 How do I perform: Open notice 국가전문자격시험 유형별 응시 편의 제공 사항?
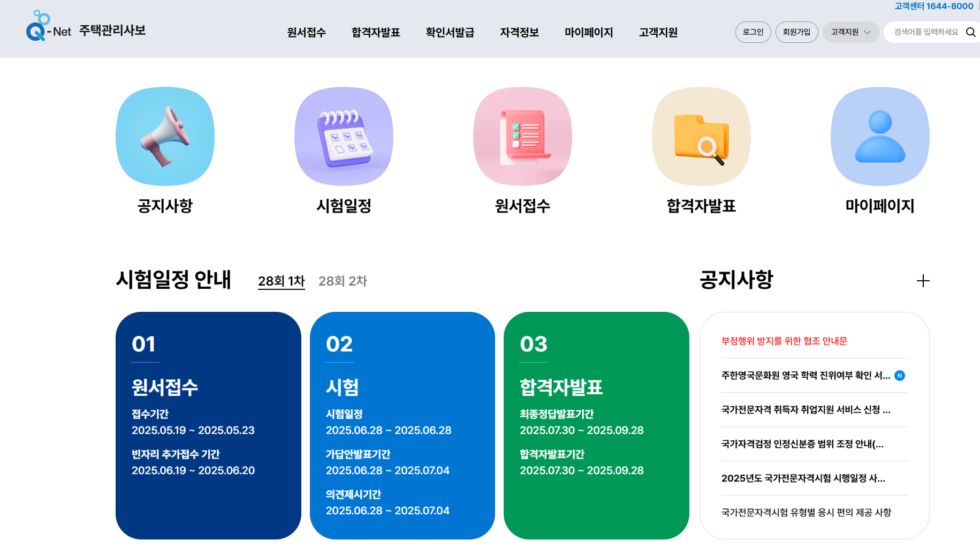(806, 513)
